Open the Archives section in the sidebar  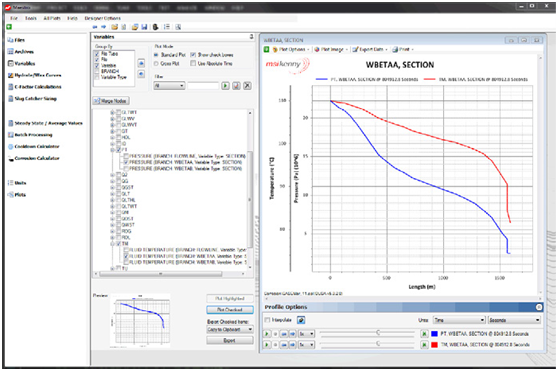point(21,52)
